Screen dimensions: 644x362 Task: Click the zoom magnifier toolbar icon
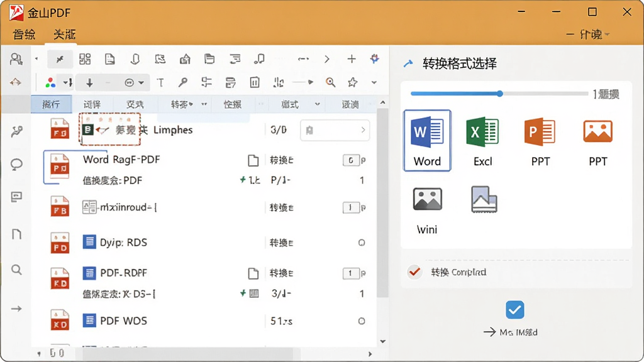330,82
